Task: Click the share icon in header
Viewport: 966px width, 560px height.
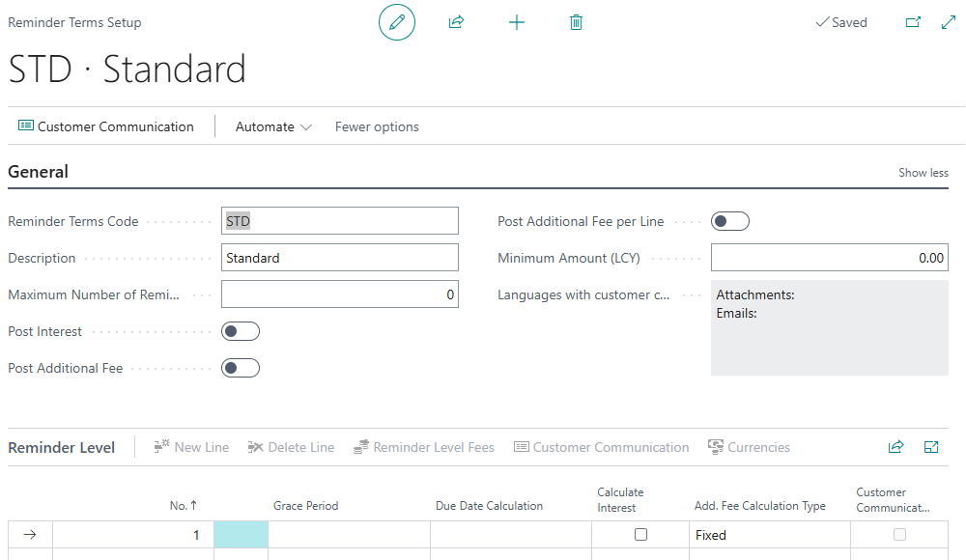Action: coord(456,22)
